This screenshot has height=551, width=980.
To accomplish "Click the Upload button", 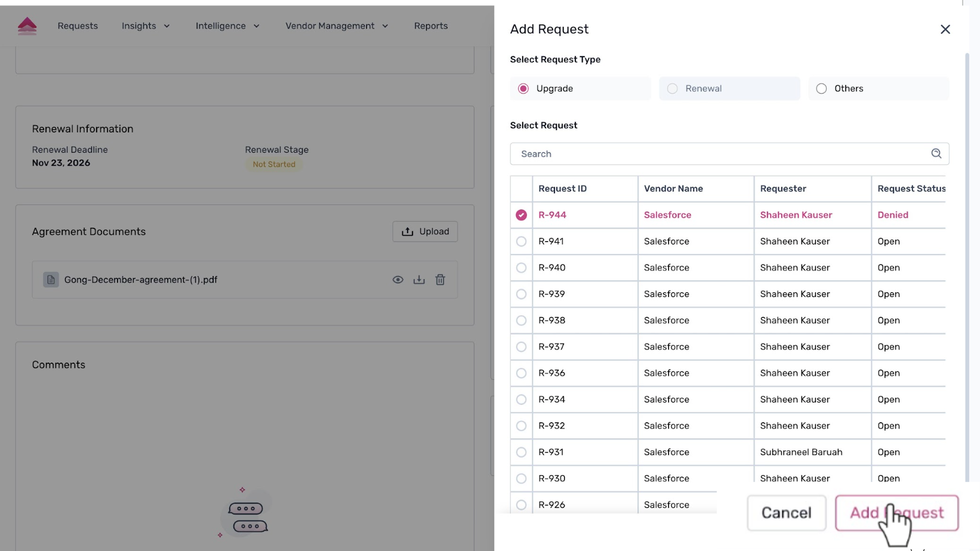I will (x=425, y=231).
